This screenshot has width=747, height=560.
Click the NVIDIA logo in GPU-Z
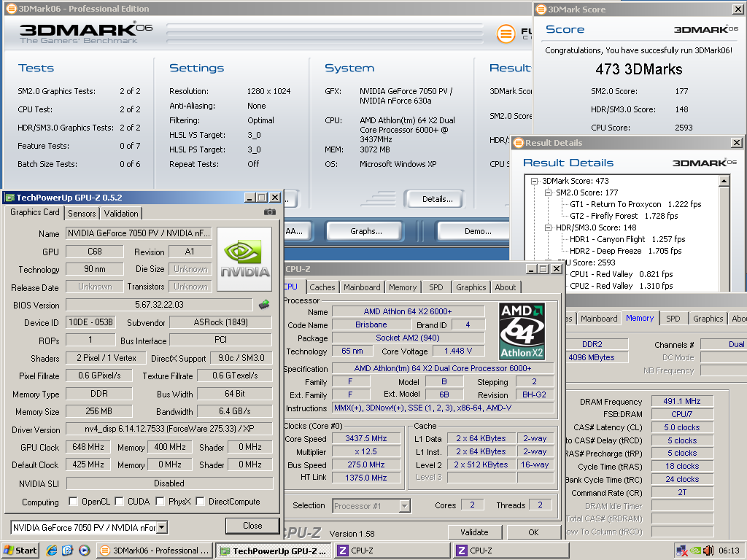click(x=244, y=259)
